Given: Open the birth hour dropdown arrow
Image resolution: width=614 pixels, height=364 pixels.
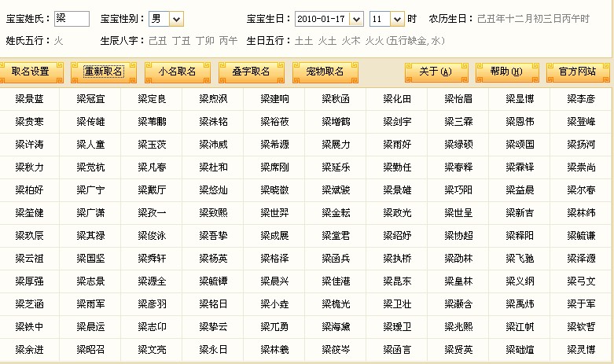Looking at the screenshot, I should [397, 19].
